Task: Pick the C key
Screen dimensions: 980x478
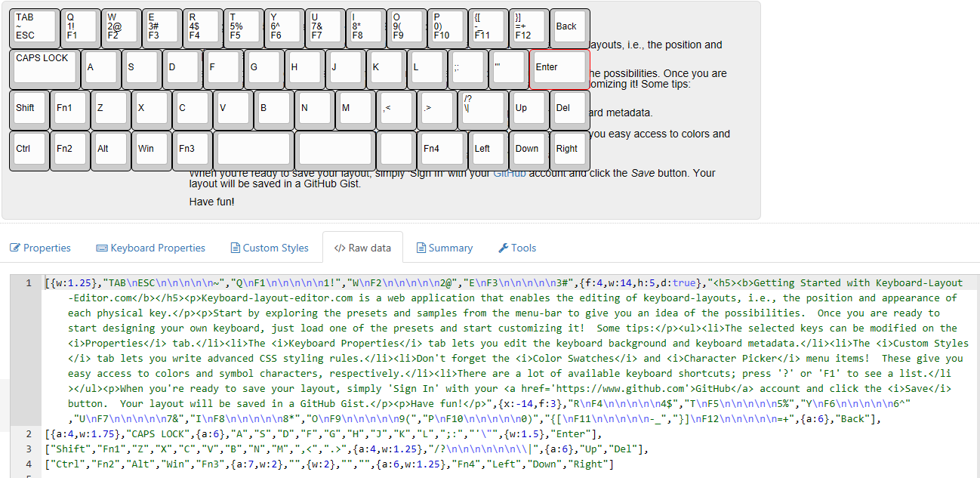Action: [193, 110]
